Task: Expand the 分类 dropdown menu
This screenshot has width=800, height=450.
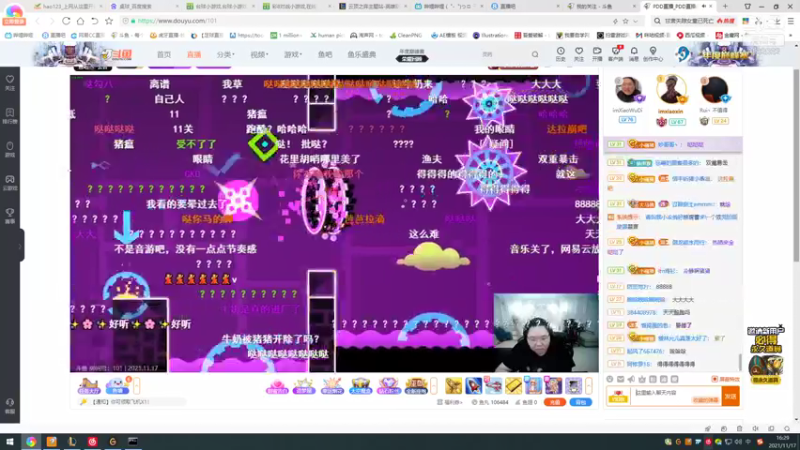Action: click(x=225, y=55)
